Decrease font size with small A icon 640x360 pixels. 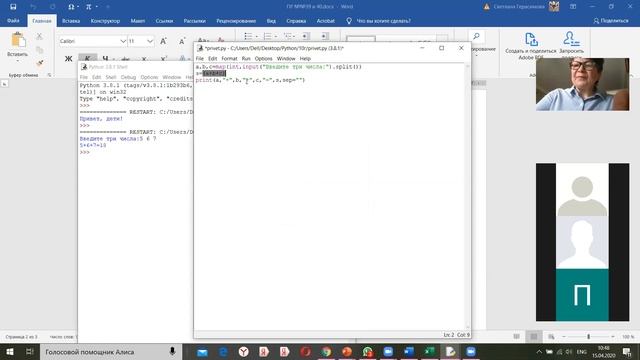point(182,41)
